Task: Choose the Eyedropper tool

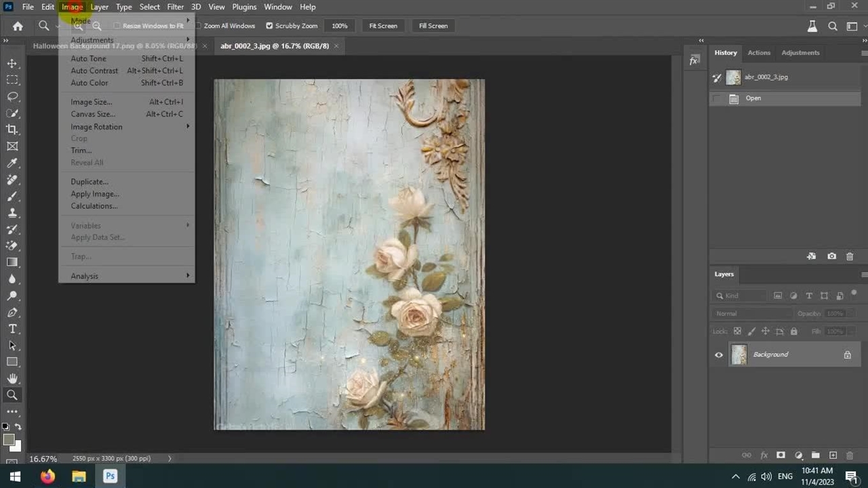Action: click(x=12, y=163)
